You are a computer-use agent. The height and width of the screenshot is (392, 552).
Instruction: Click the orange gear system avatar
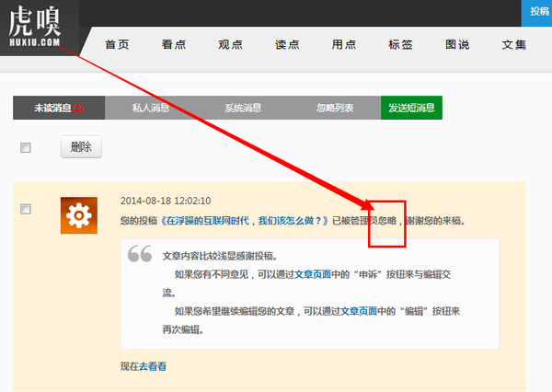78,215
